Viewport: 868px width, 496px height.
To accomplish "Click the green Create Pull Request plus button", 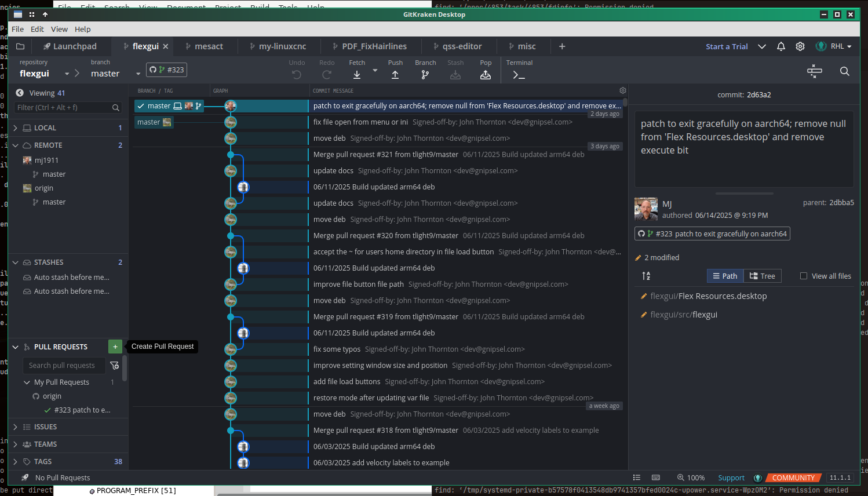I will click(x=115, y=347).
